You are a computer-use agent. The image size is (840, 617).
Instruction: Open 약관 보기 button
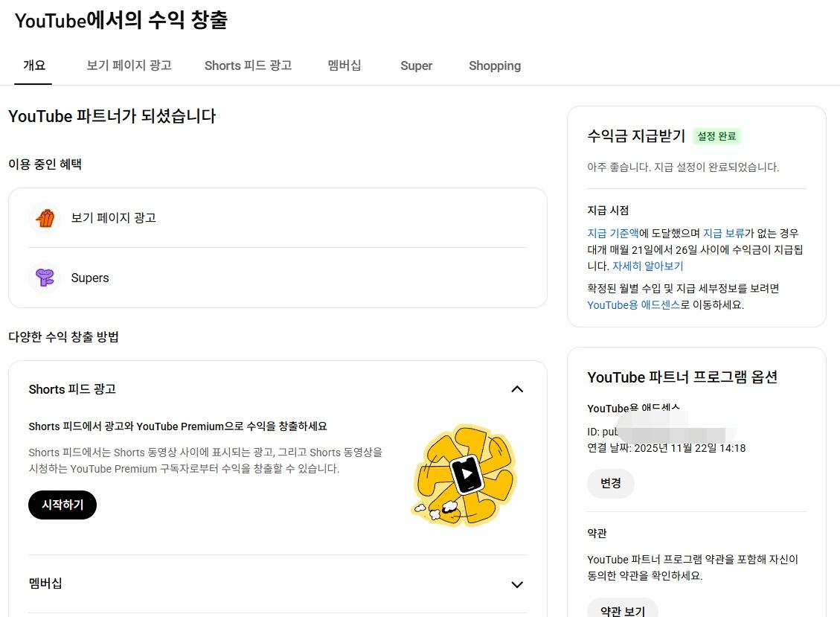click(x=622, y=610)
